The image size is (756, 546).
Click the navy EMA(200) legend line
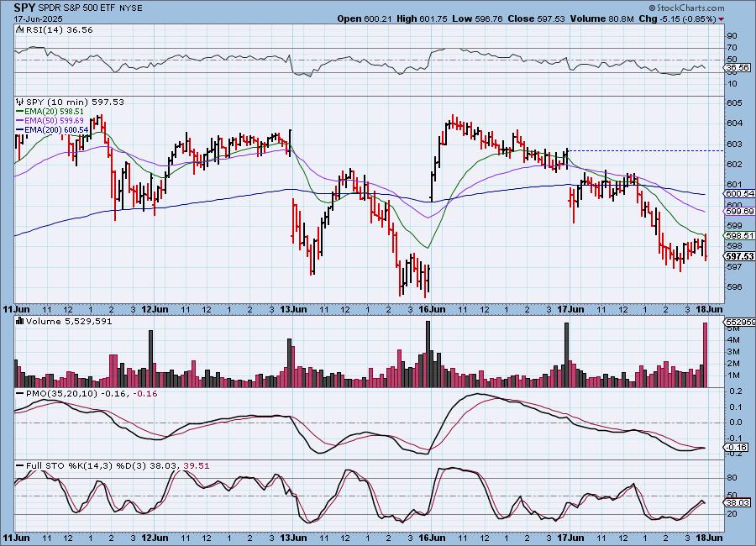pos(20,129)
